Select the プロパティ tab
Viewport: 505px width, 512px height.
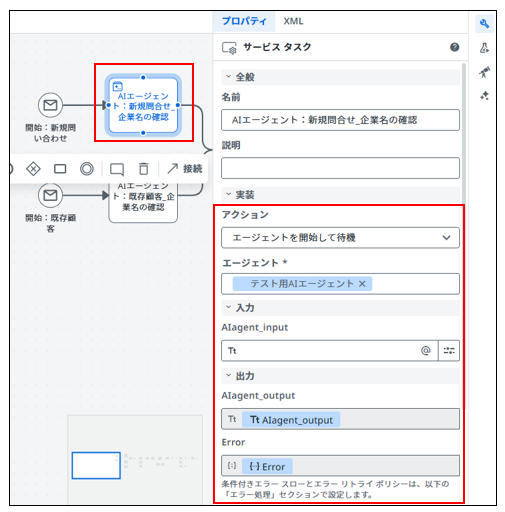click(244, 21)
